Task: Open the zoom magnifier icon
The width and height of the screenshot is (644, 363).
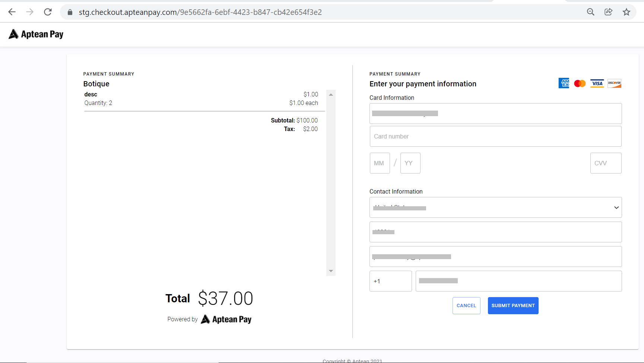Action: click(x=591, y=12)
